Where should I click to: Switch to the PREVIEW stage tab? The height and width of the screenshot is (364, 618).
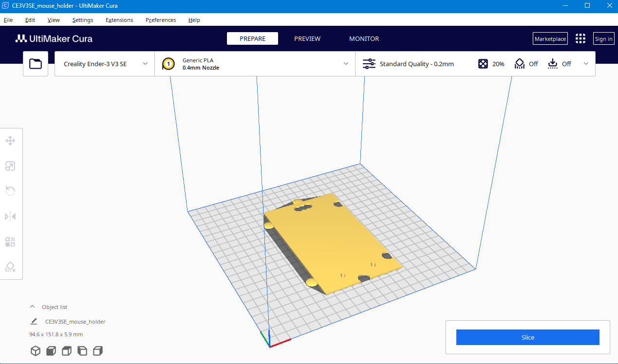pyautogui.click(x=307, y=38)
